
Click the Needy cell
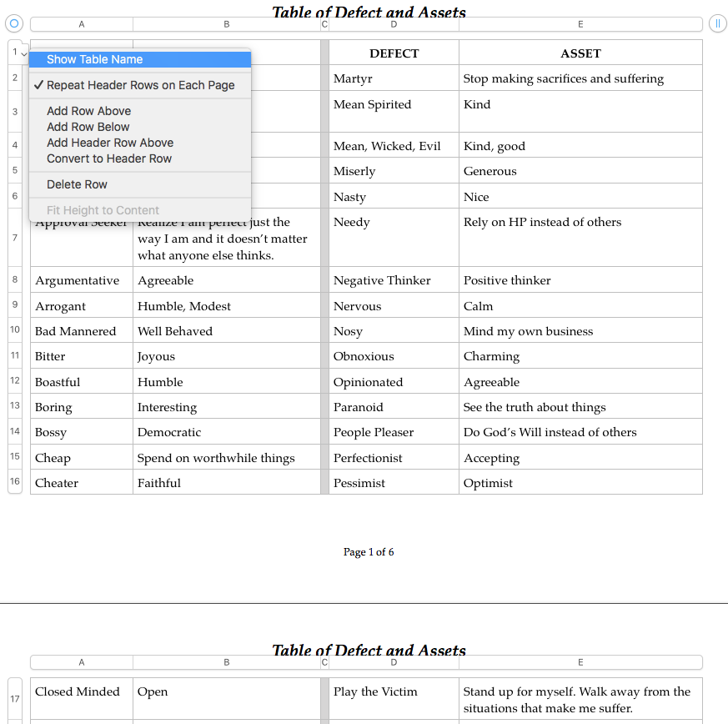pos(394,238)
